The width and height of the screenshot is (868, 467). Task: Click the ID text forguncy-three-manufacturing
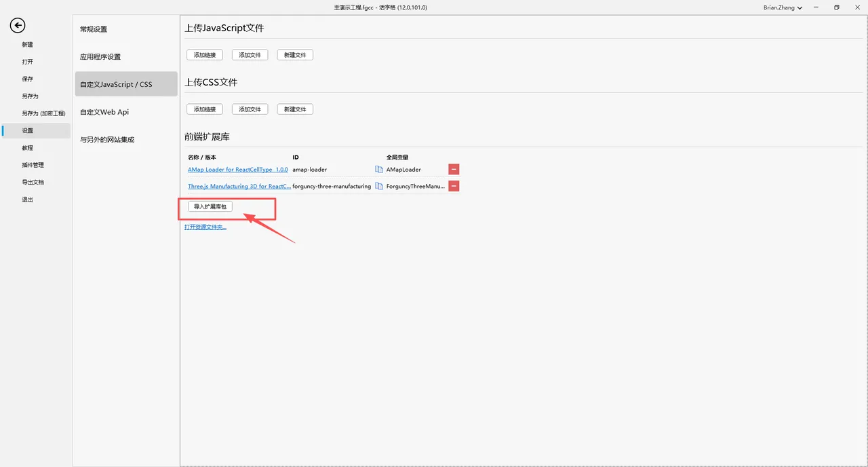pyautogui.click(x=332, y=187)
